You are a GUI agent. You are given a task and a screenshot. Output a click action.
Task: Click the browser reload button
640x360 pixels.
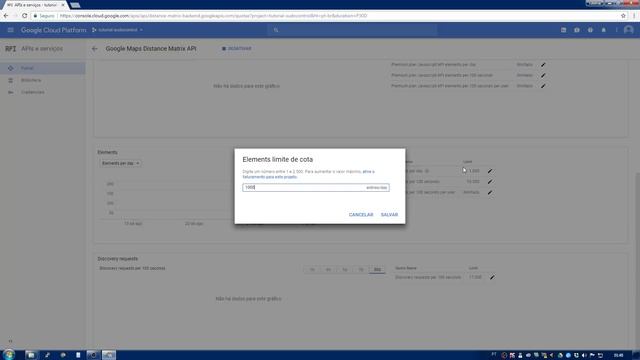click(24, 16)
